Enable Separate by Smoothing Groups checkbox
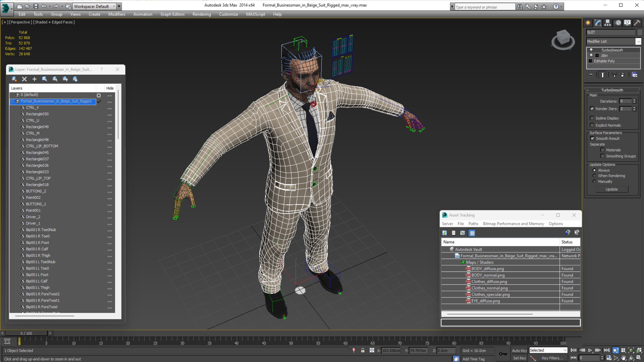The width and height of the screenshot is (644, 362). tap(602, 156)
